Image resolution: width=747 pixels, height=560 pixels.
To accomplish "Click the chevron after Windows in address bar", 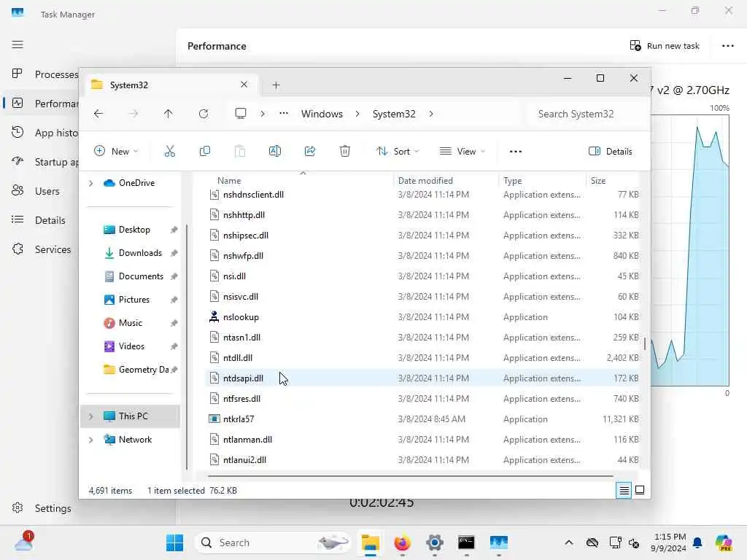I will [357, 114].
